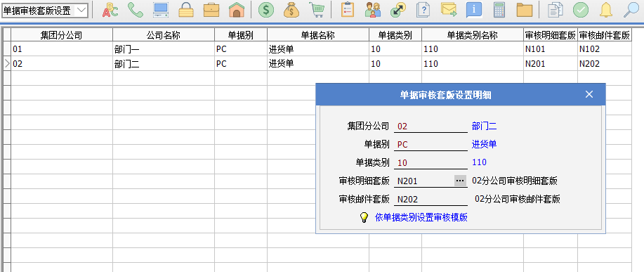
Task: Click the blue 110 label in dialog
Action: point(479,162)
